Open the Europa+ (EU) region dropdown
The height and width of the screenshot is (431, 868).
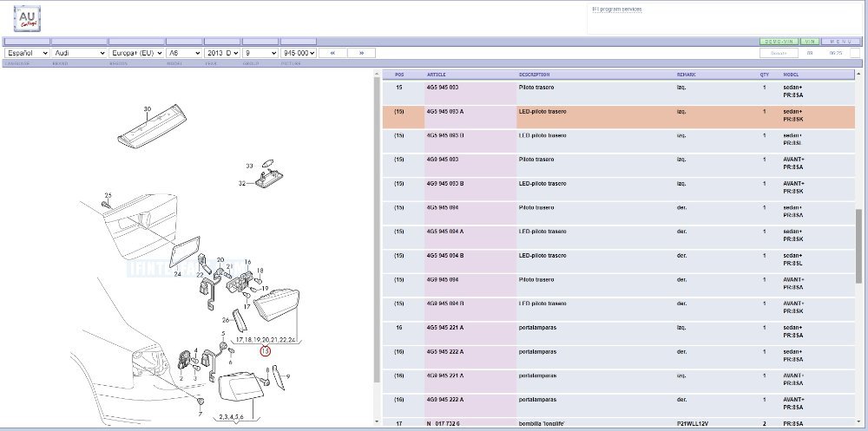[x=136, y=53]
